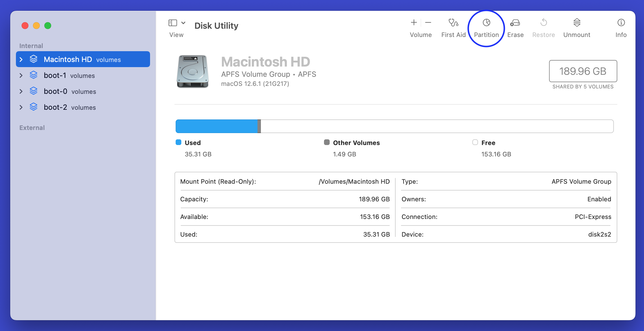This screenshot has width=644, height=331.
Task: Open the Partition pie-chart tool
Action: tap(487, 22)
